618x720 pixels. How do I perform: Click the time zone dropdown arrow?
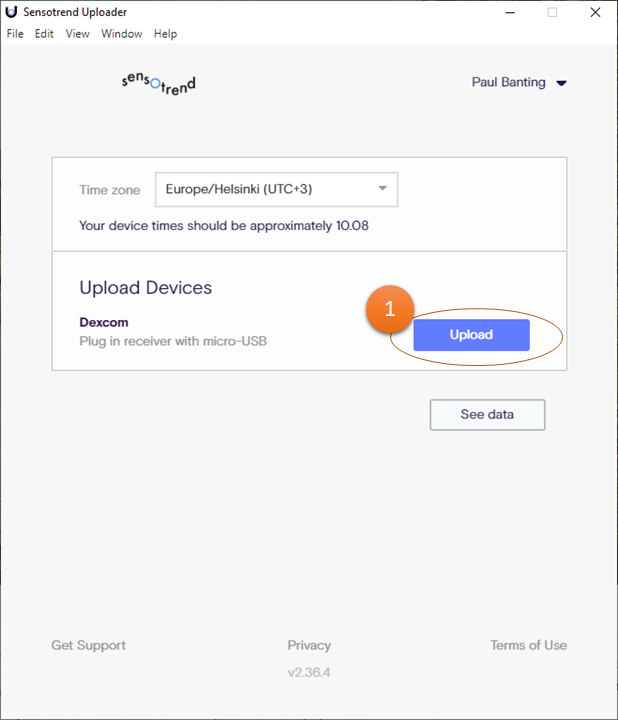tap(382, 189)
